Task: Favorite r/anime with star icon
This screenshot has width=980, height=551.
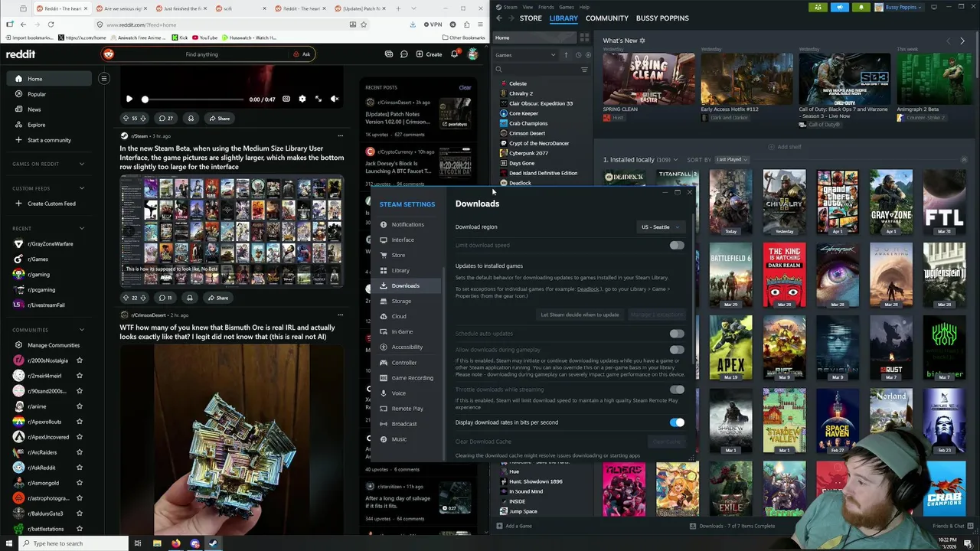Action: [80, 406]
